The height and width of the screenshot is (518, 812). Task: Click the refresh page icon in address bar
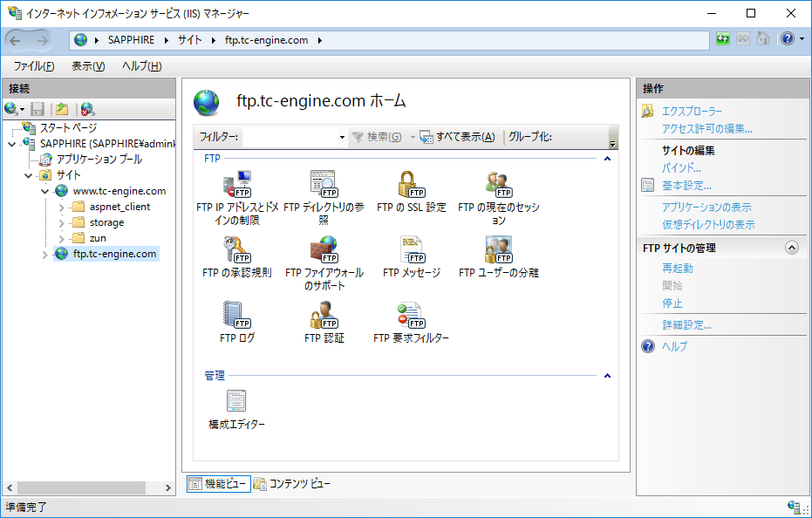pos(723,39)
